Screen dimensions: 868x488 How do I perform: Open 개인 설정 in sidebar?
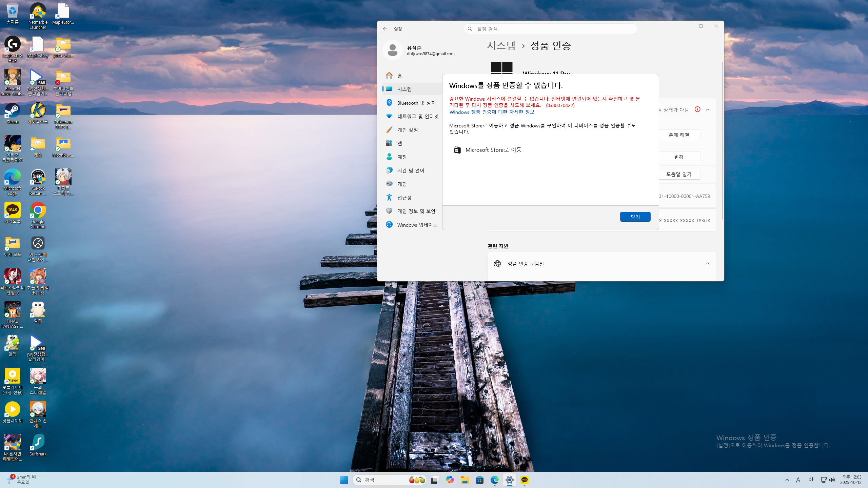[412, 130]
